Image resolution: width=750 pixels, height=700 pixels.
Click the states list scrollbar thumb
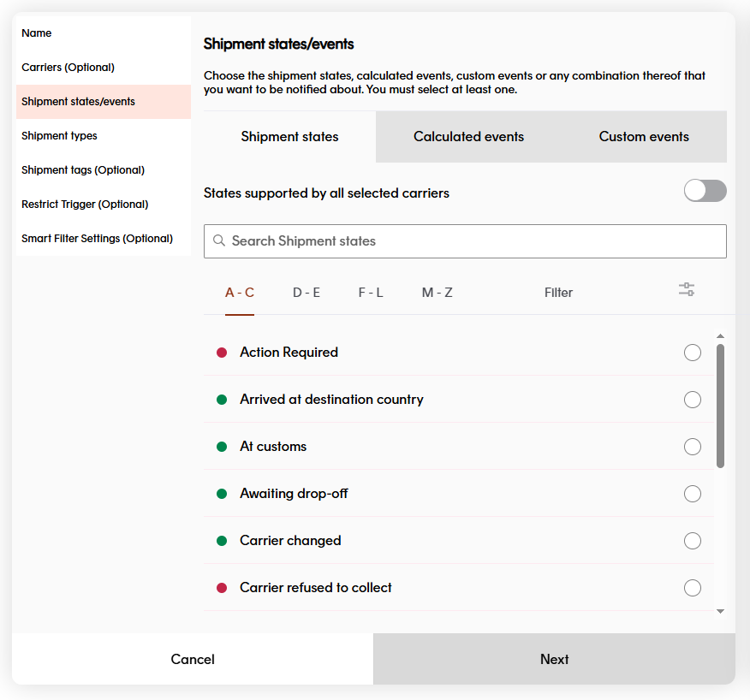720,406
